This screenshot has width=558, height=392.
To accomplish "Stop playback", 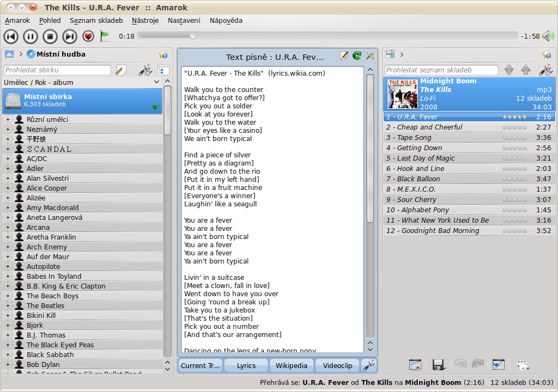I will pyautogui.click(x=50, y=36).
